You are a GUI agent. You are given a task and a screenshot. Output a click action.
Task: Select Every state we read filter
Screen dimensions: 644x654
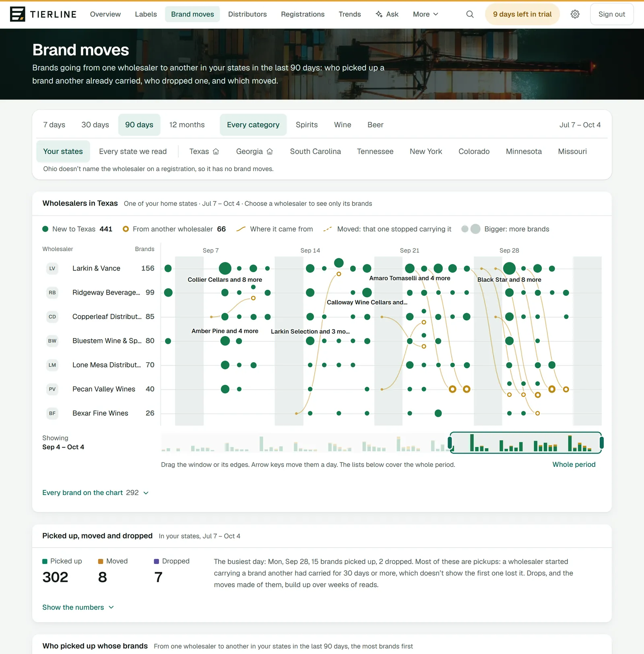(x=133, y=151)
